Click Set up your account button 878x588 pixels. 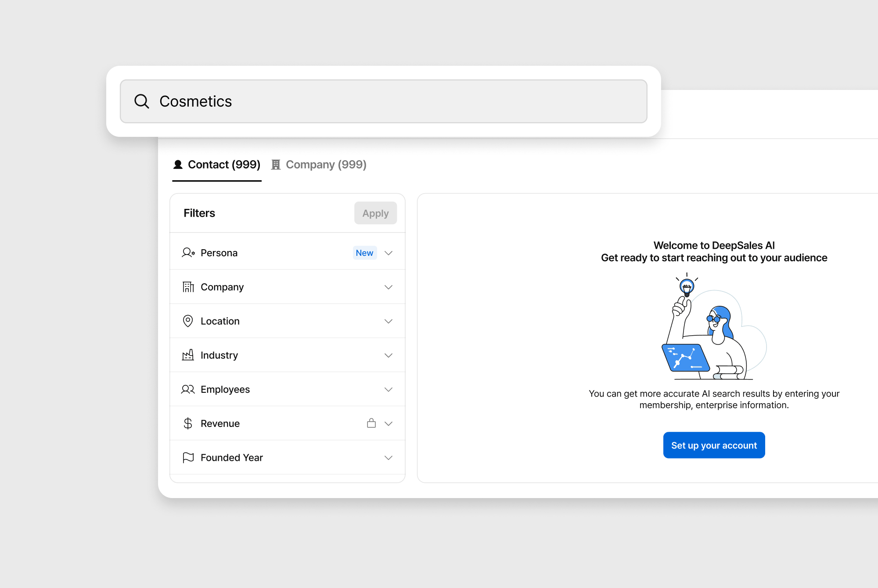[714, 445]
